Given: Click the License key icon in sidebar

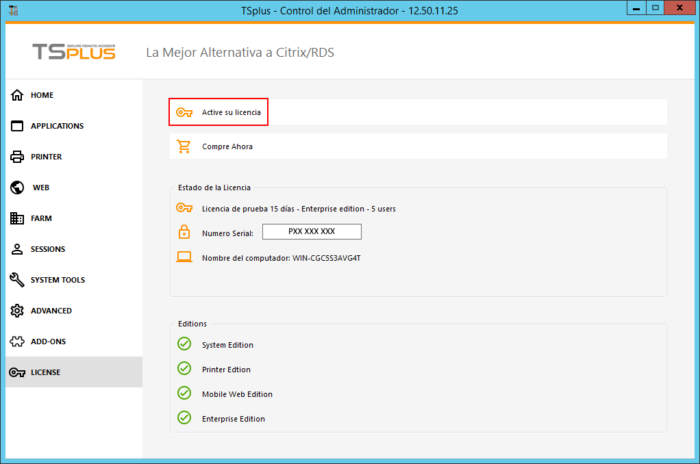Looking at the screenshot, I should [17, 372].
